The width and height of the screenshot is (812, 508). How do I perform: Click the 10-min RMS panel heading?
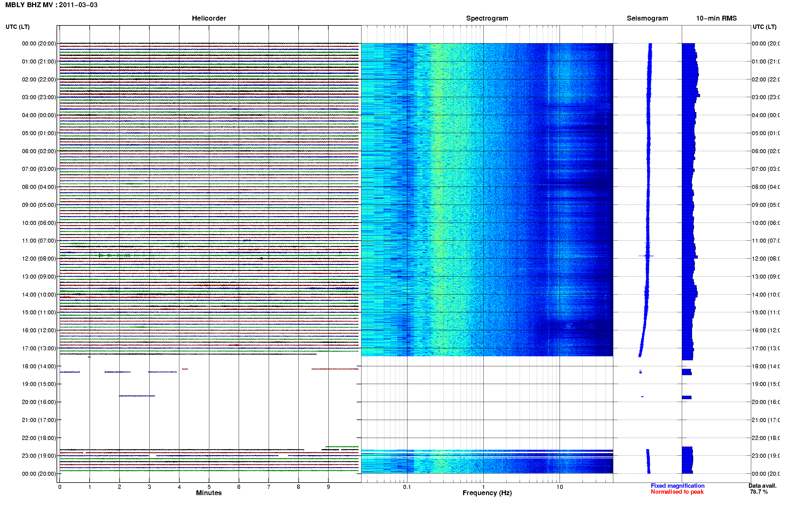(x=716, y=18)
